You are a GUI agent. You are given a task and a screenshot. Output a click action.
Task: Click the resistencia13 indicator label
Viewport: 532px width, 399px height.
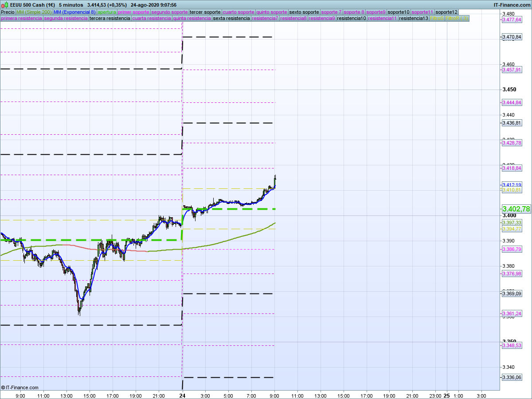pos(414,19)
